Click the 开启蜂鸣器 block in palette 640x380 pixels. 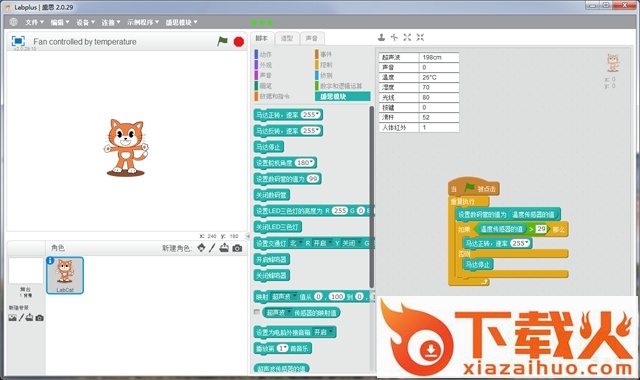coord(272,260)
